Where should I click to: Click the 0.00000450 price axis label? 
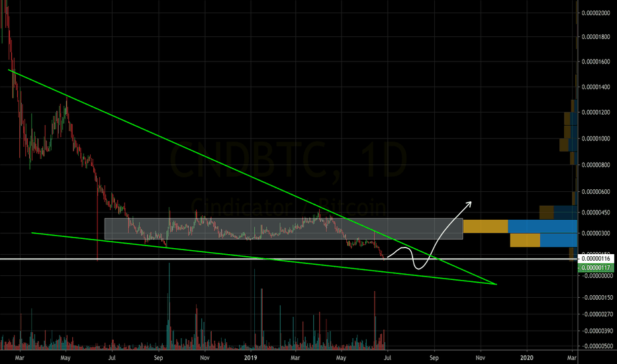596,212
